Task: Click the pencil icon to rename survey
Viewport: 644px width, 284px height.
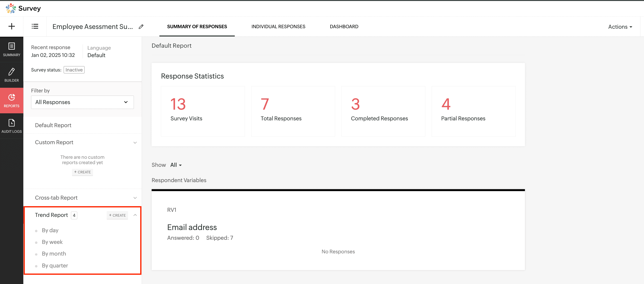Action: (x=141, y=27)
